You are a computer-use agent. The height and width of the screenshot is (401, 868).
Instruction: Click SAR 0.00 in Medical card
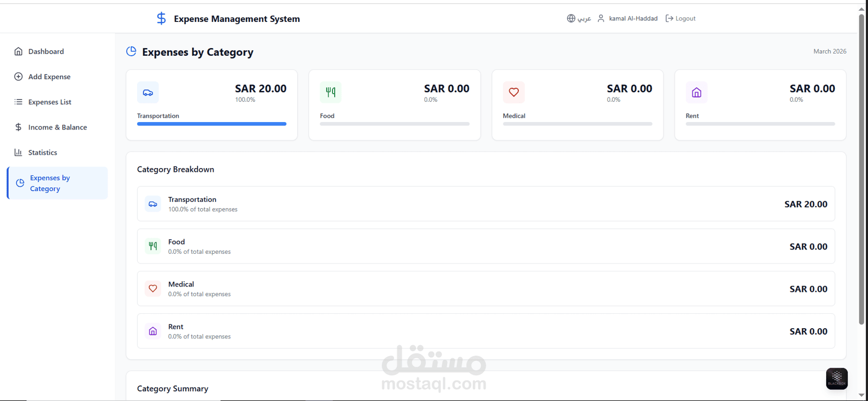629,88
